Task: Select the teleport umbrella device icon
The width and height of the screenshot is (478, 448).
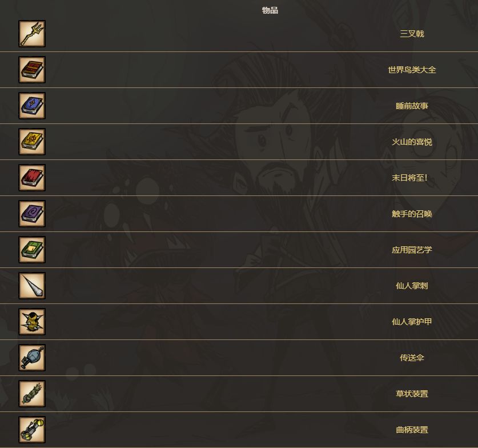Action: pyautogui.click(x=32, y=358)
